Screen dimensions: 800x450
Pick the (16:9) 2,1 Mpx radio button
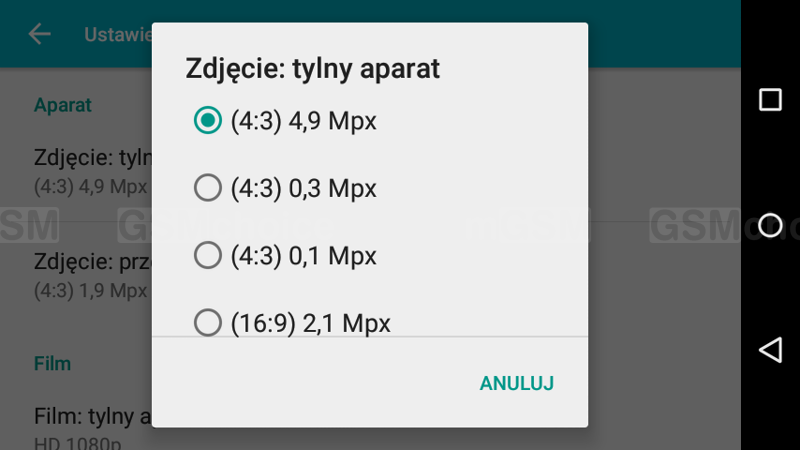(207, 322)
